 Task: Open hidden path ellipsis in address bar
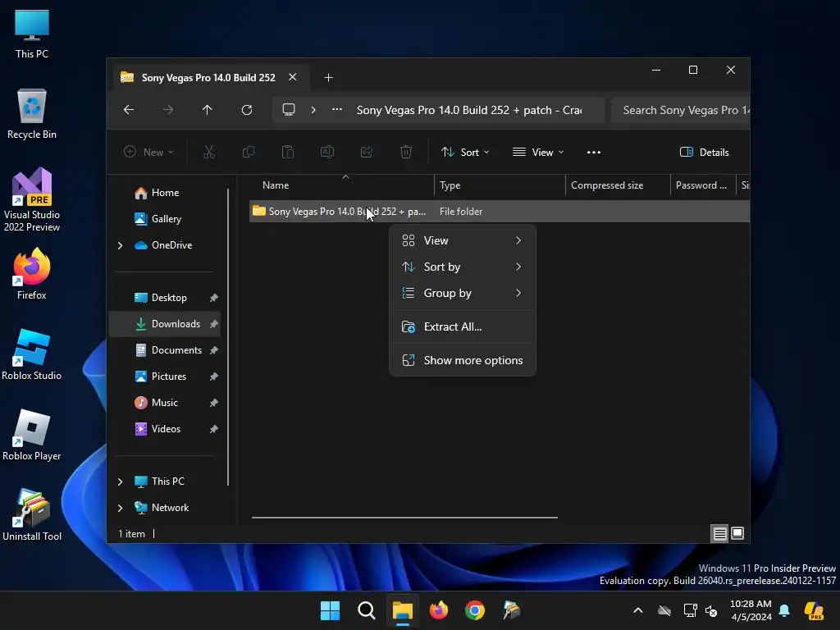(x=337, y=109)
